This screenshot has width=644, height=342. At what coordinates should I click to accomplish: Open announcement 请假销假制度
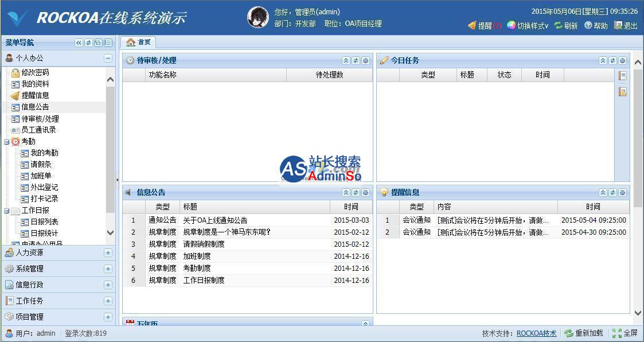point(204,244)
